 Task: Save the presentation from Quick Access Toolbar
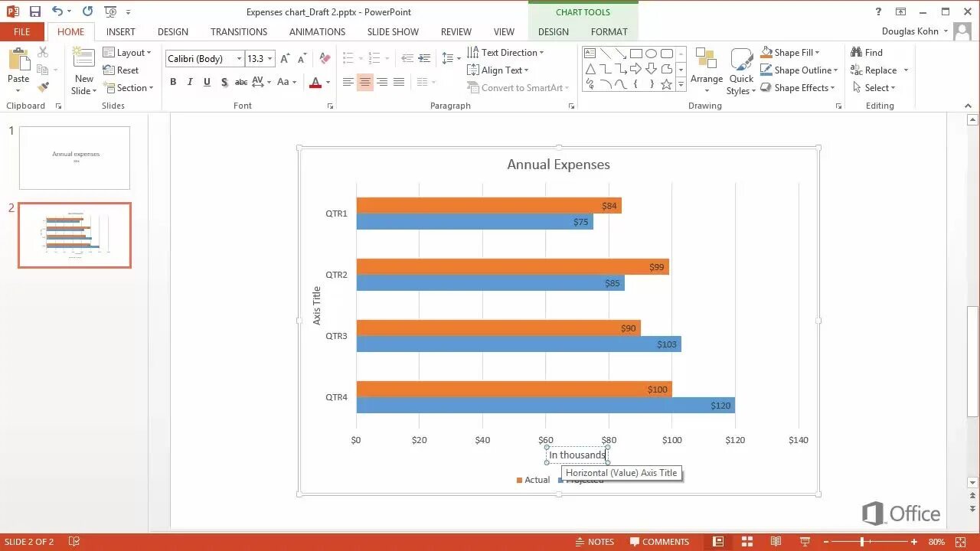pos(35,11)
